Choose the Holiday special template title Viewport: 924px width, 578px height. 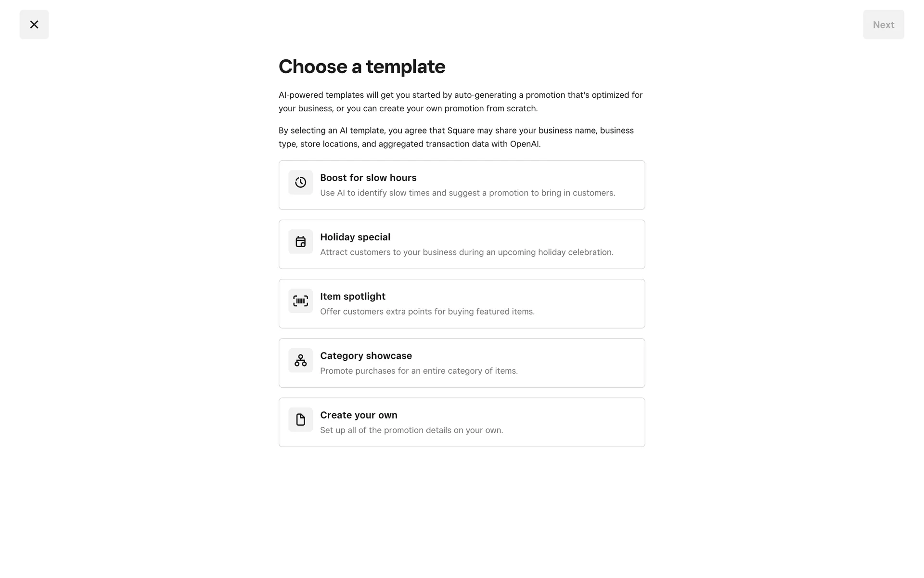coord(355,237)
